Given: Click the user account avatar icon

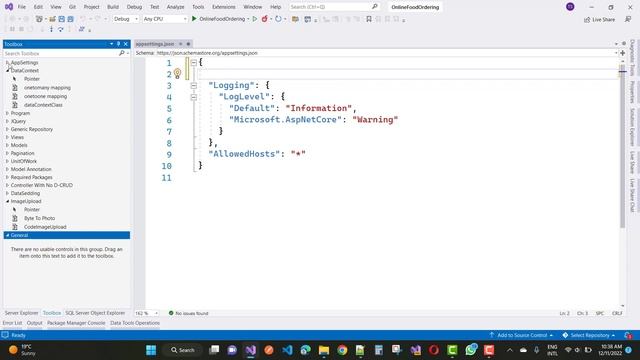Looking at the screenshot, I should pyautogui.click(x=570, y=7).
